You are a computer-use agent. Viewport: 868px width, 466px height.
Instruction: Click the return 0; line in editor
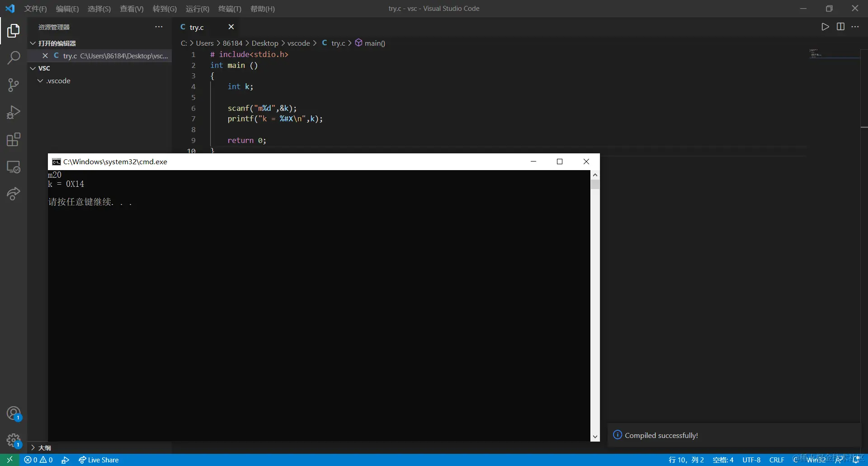click(247, 140)
